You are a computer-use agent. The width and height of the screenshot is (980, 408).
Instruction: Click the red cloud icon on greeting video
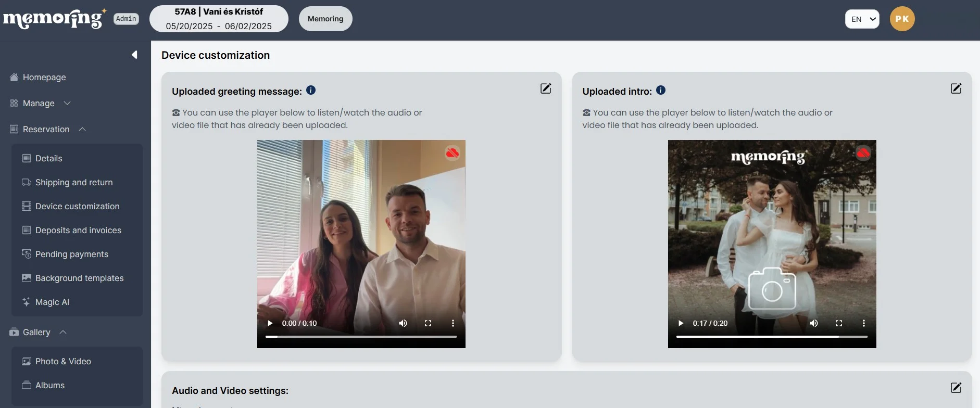coord(452,153)
